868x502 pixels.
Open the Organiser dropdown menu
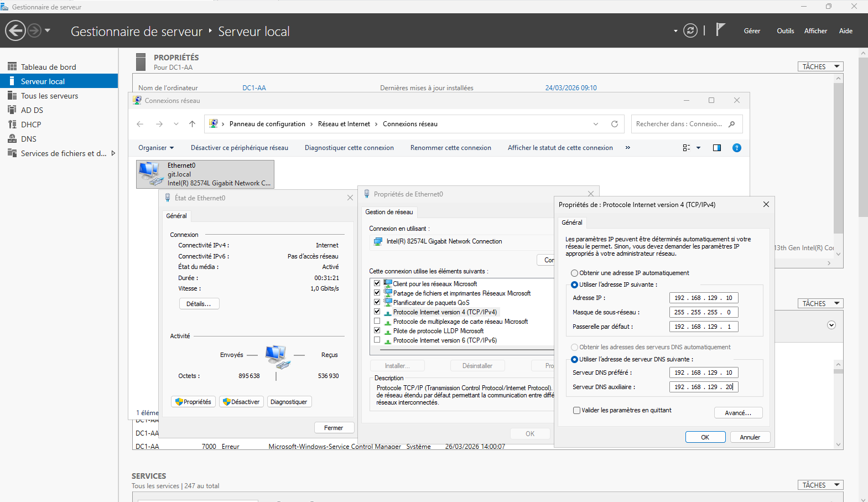point(156,148)
